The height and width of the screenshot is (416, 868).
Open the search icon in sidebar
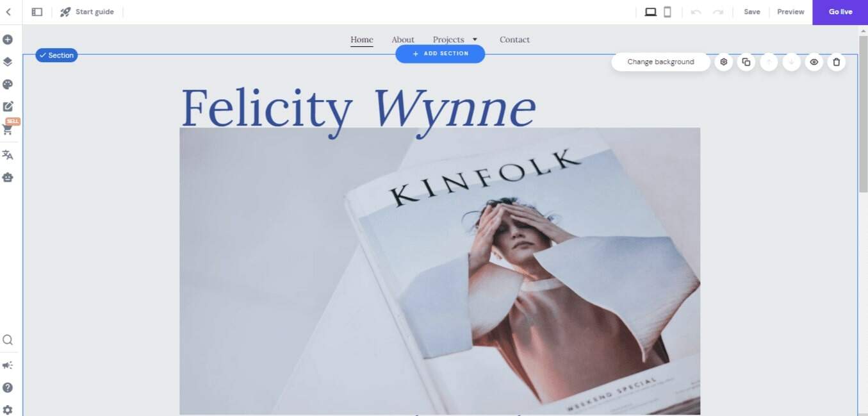(x=8, y=340)
